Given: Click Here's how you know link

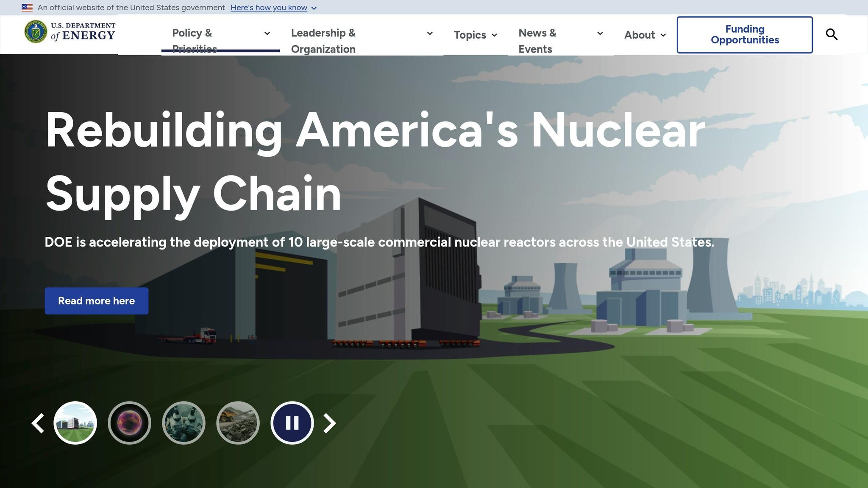Looking at the screenshot, I should pyautogui.click(x=269, y=8).
